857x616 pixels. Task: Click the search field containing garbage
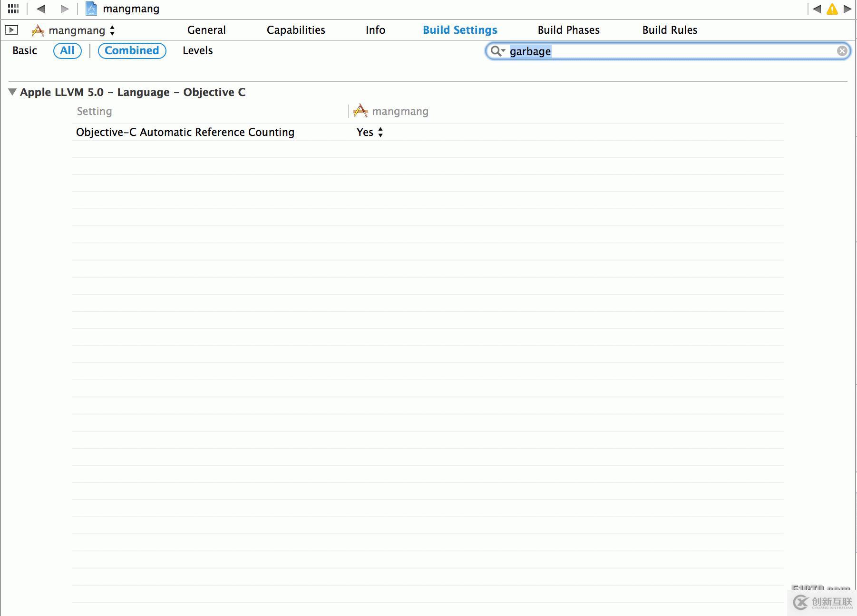668,51
